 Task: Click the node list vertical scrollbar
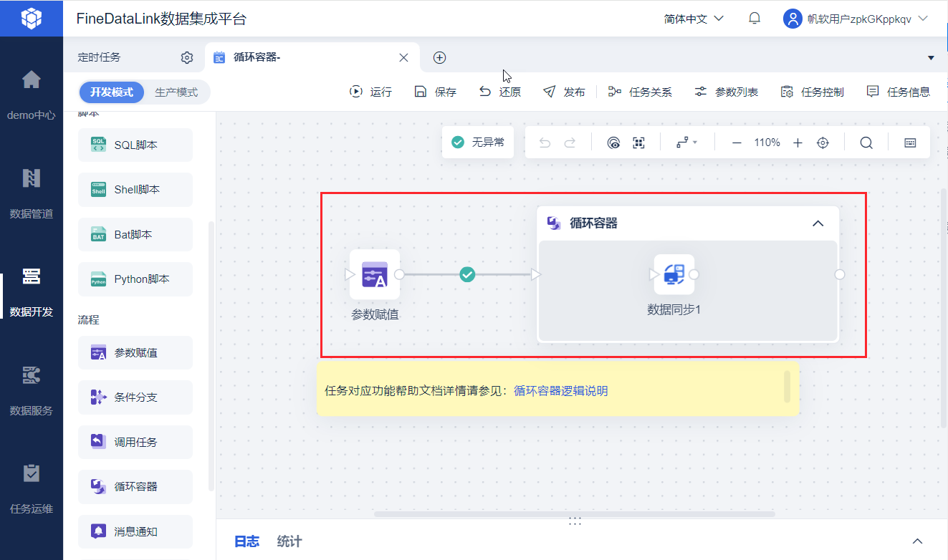click(x=211, y=357)
